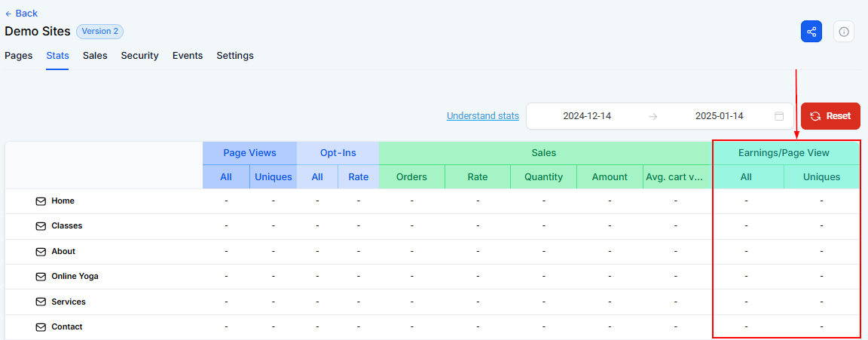The width and height of the screenshot is (868, 340).
Task: Click the Avg. cart v... column header
Action: 675,176
